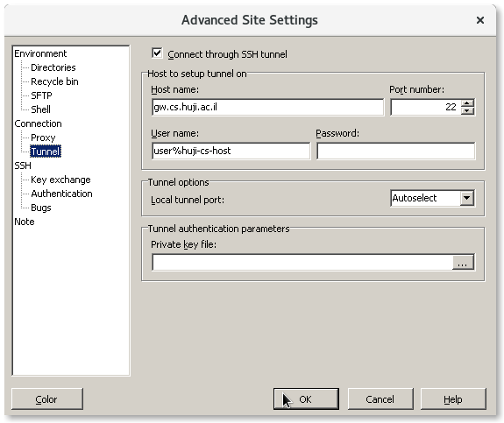This screenshot has height=423, width=504.
Task: Open the Color button menu
Action: 47,398
